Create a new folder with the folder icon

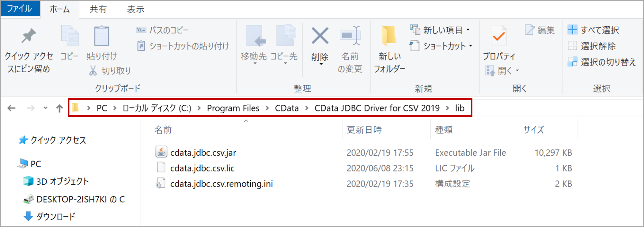coord(389,36)
